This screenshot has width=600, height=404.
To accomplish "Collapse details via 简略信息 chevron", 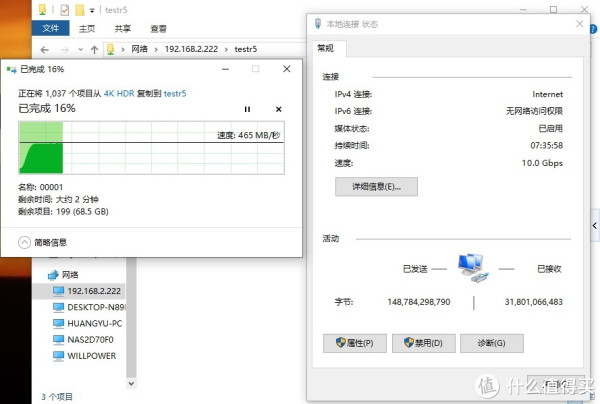I will pos(26,241).
